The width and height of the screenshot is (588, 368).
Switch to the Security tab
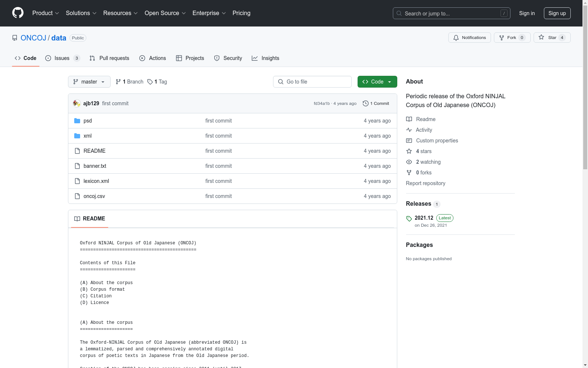pos(228,58)
